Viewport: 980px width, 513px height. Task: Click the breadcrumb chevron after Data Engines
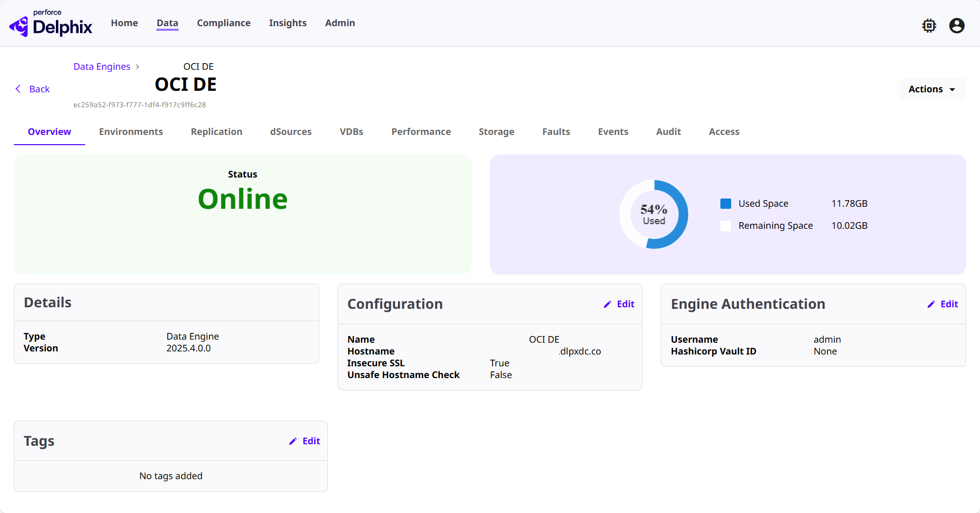138,67
